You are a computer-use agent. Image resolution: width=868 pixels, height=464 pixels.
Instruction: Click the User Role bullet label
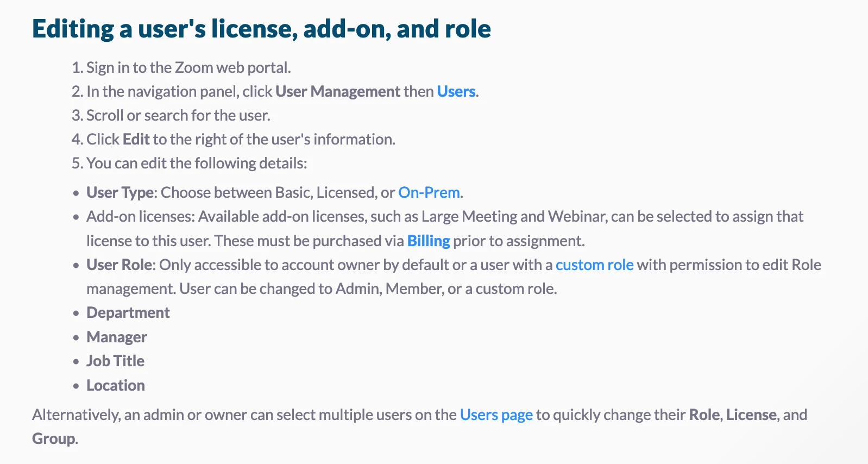(121, 265)
